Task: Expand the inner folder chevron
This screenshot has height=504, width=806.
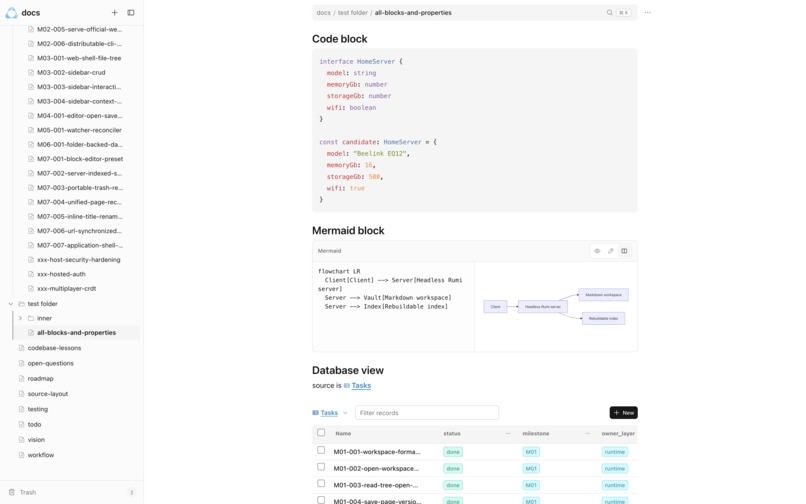Action: (20, 318)
